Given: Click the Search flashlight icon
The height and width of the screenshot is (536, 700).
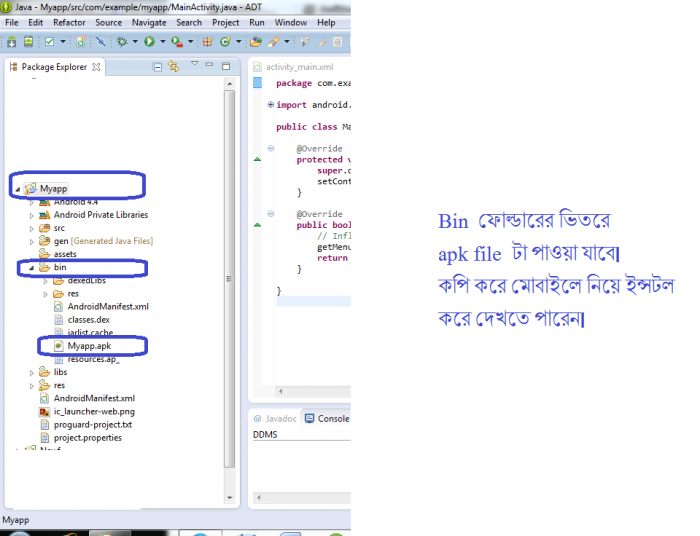Looking at the screenshot, I should (273, 42).
